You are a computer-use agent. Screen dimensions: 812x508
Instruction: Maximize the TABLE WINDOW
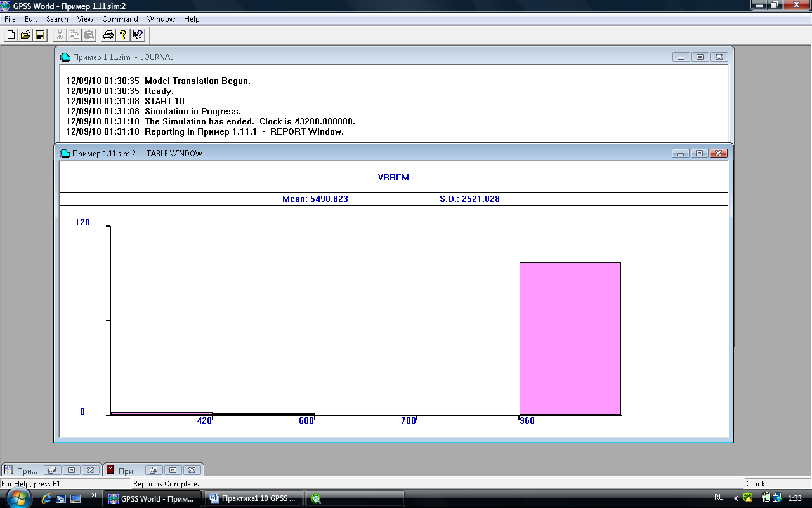[x=700, y=153]
